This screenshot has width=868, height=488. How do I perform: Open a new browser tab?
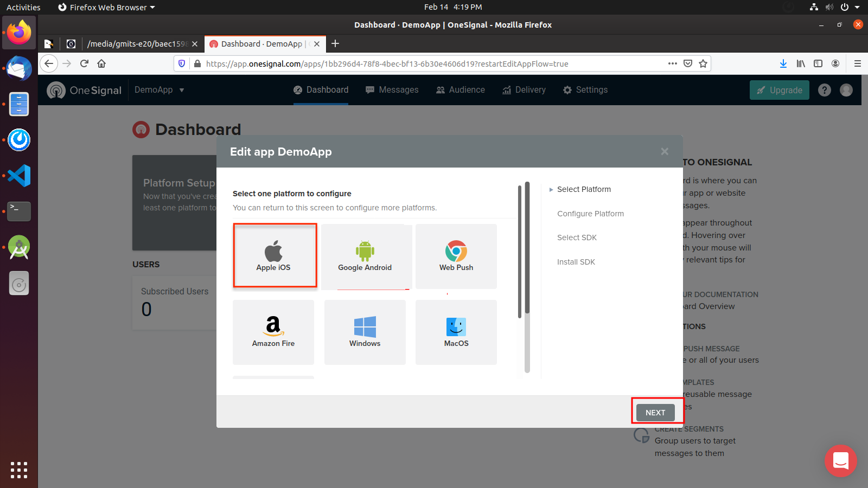335,44
